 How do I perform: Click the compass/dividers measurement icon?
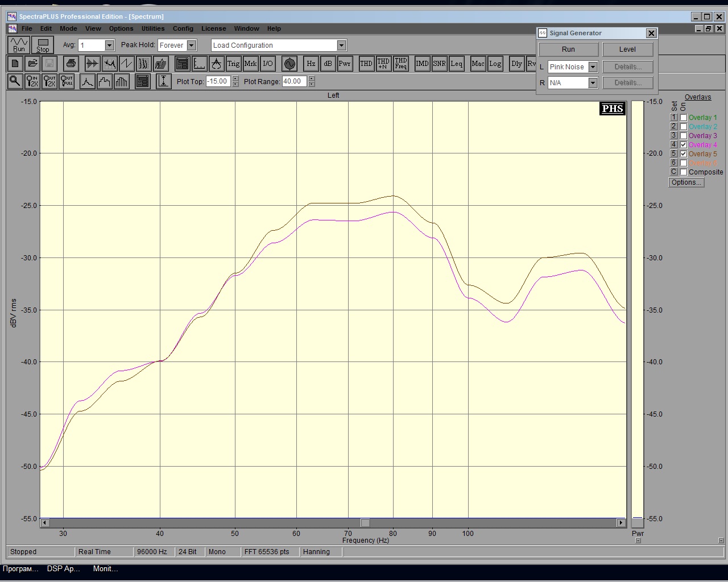coord(216,64)
